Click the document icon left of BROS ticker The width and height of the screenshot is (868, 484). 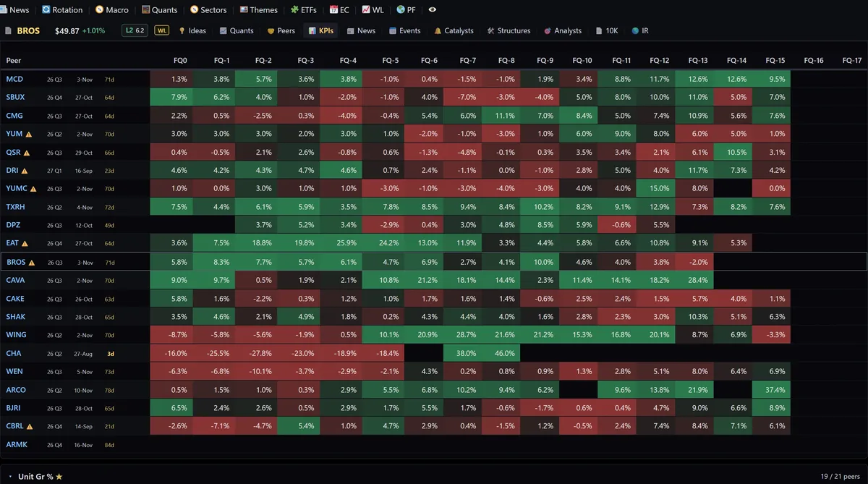[x=8, y=31]
